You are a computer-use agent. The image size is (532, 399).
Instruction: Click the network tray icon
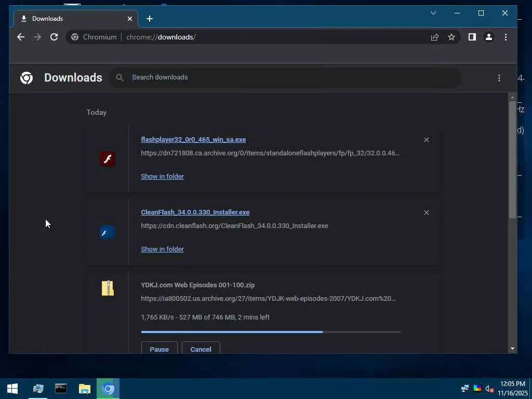[465, 389]
